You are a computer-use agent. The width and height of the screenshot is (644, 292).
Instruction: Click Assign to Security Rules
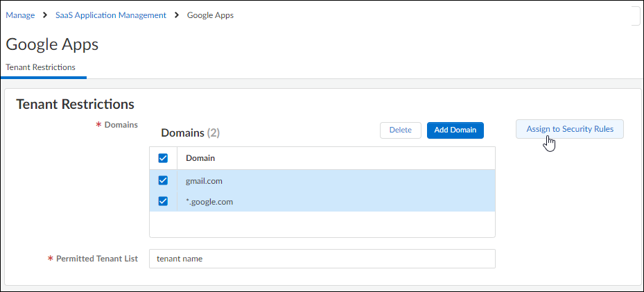(x=569, y=129)
